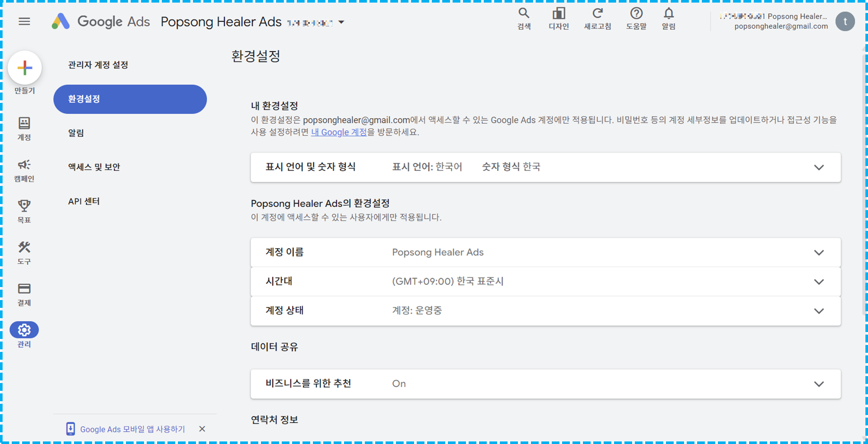Open the account switcher dropdown arrow
Image resolution: width=868 pixels, height=444 pixels.
(341, 22)
